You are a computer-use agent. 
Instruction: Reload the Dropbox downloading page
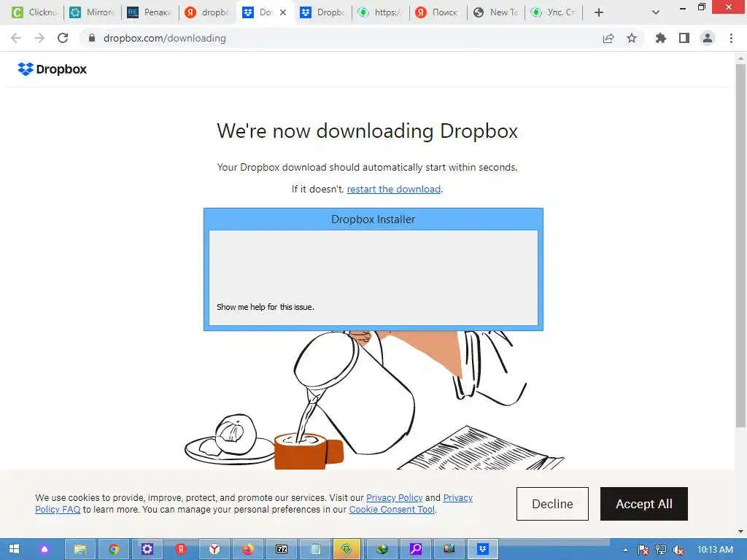[63, 38]
